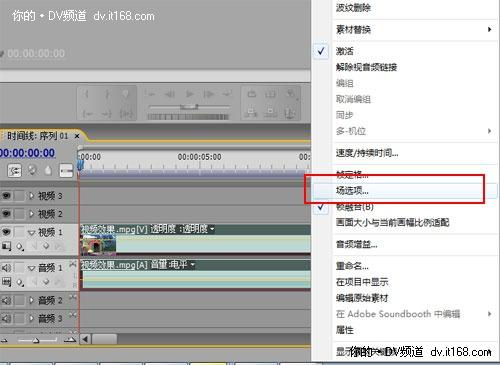Click Show keyframes icon on 音频 1

20,282
